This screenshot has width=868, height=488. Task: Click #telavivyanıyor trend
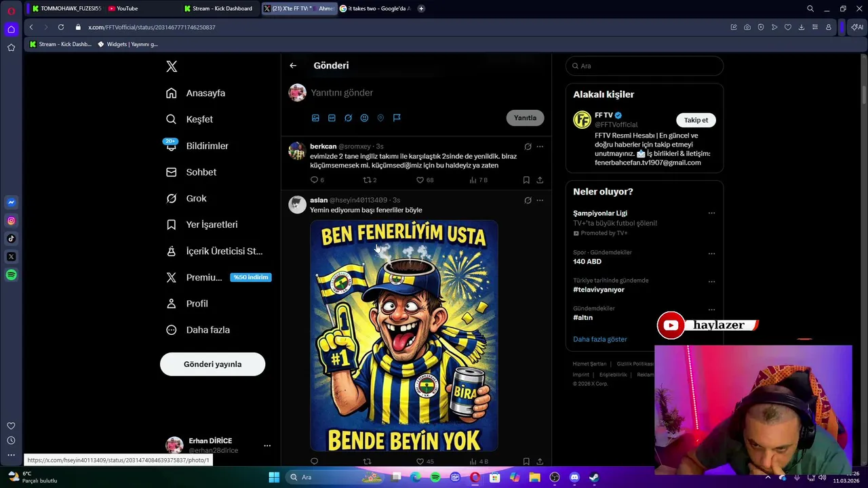pos(599,289)
